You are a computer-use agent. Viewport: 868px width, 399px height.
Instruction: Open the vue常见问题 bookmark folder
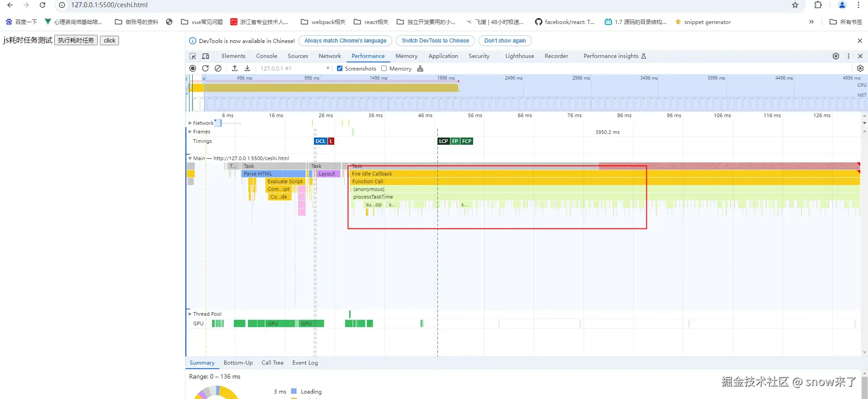[x=202, y=22]
